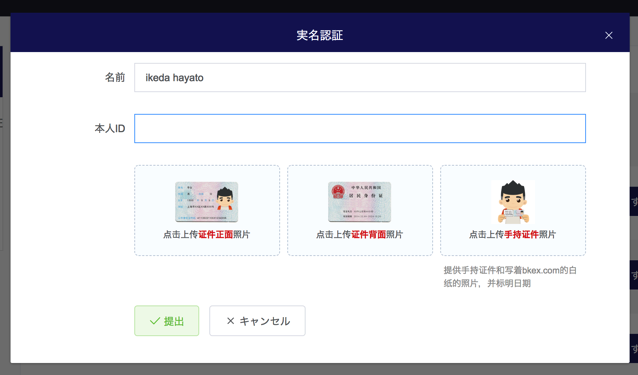638x375 pixels.
Task: Cancel with the キャンセル button
Action: [258, 321]
